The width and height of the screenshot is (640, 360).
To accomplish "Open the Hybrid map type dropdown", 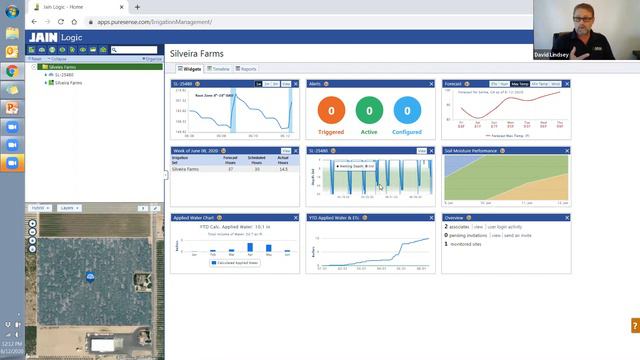I will (x=40, y=208).
